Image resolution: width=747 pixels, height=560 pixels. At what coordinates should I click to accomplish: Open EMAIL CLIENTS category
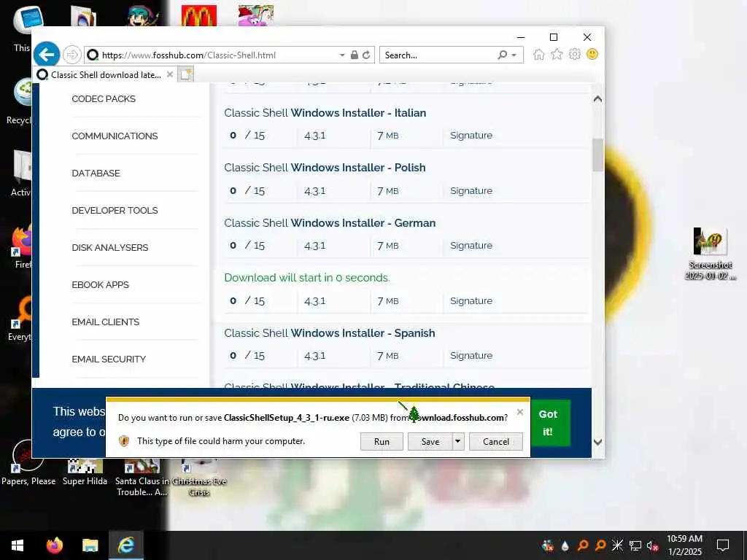point(105,322)
